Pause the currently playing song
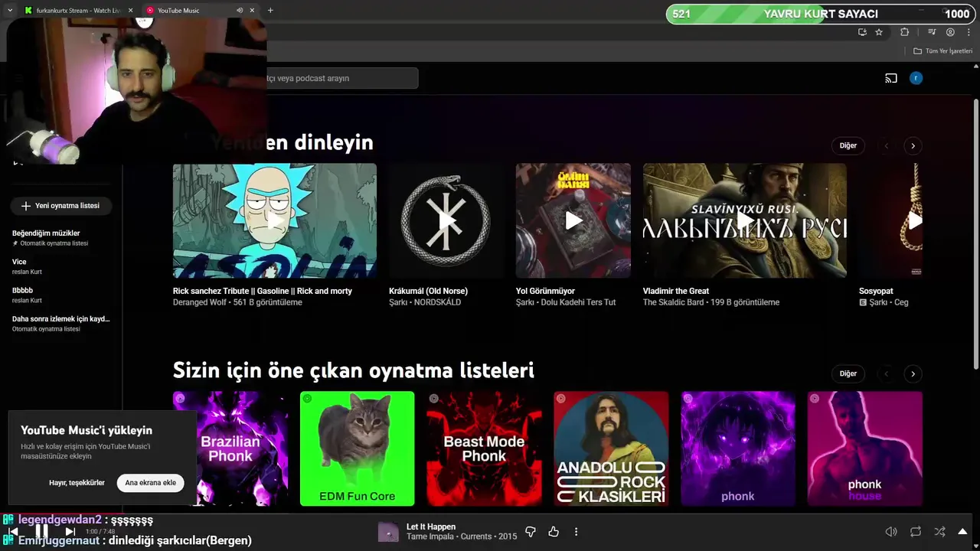 (x=42, y=531)
